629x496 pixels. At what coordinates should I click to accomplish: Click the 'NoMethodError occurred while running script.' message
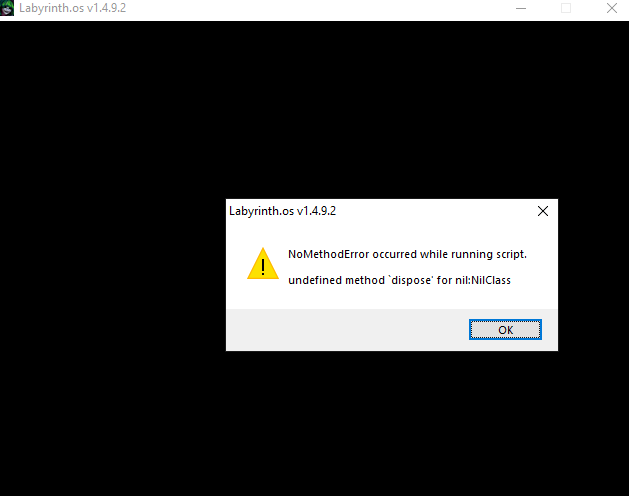(407, 254)
